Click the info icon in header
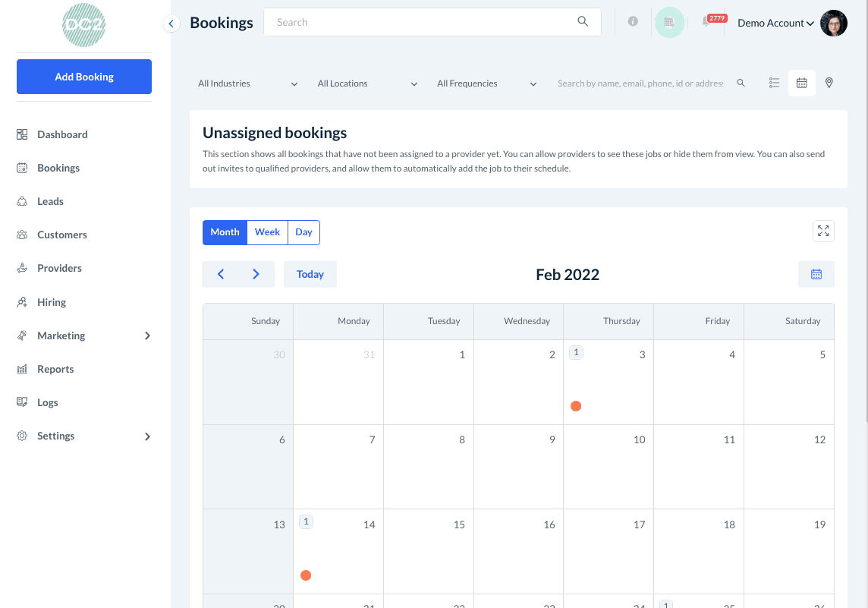 [633, 22]
